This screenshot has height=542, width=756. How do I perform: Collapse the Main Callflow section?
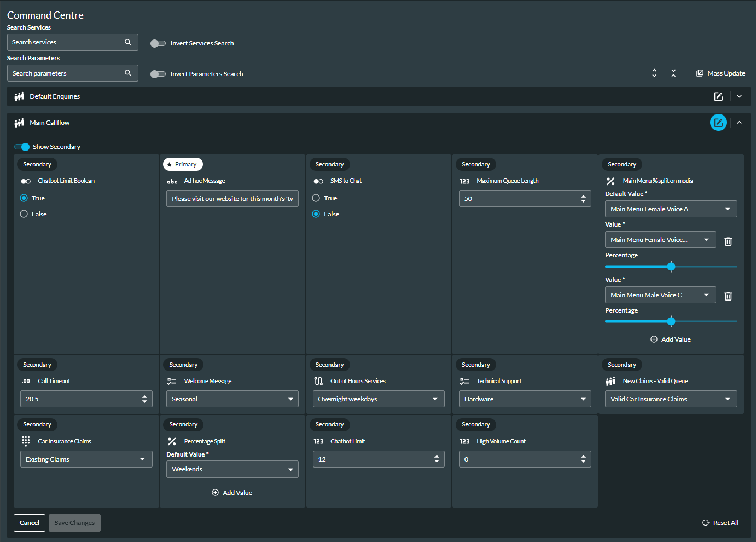[739, 123]
